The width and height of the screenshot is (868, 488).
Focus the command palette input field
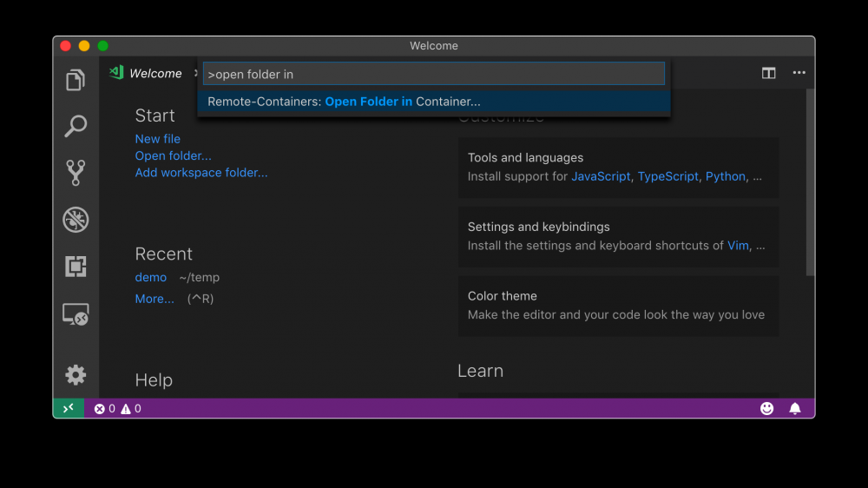click(x=433, y=74)
